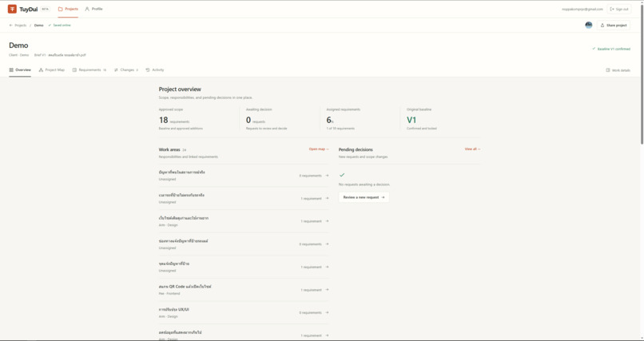Viewport: 644px width, 341px height.
Task: Switch to the Activity tab
Action: 155,70
